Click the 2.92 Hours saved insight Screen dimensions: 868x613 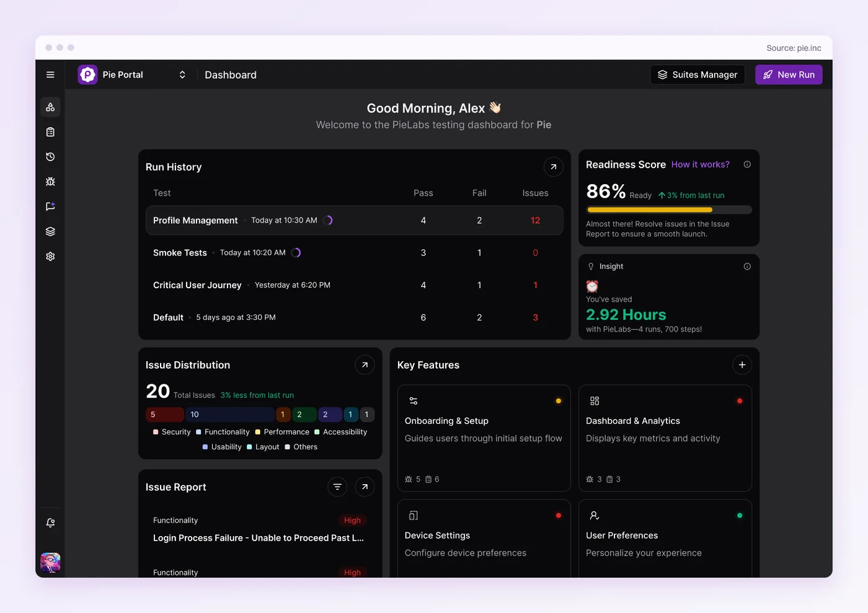626,315
